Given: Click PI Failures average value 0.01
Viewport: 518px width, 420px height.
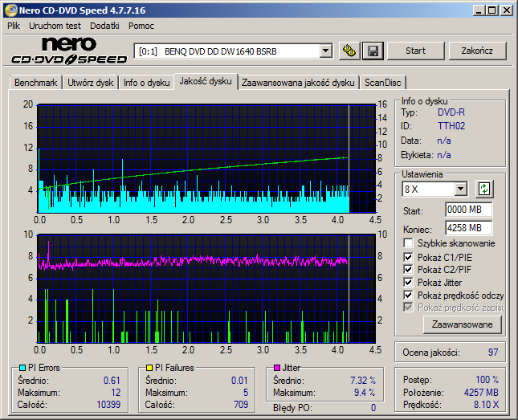Looking at the screenshot, I should (x=239, y=381).
